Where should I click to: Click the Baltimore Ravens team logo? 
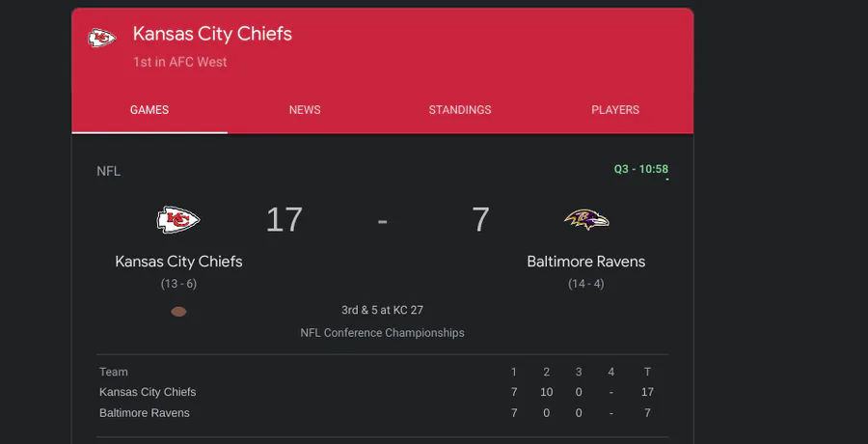pyautogui.click(x=586, y=220)
